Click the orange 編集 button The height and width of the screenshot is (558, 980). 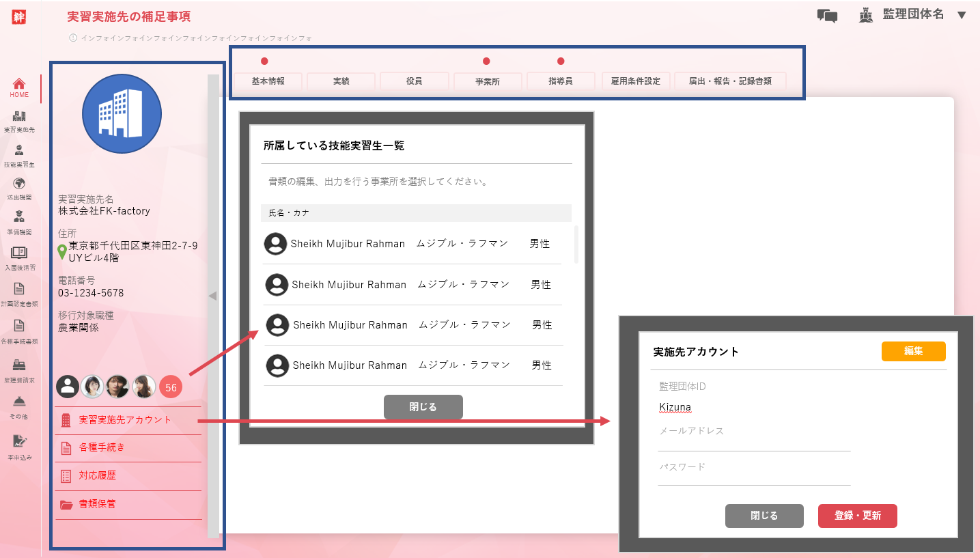[913, 351]
